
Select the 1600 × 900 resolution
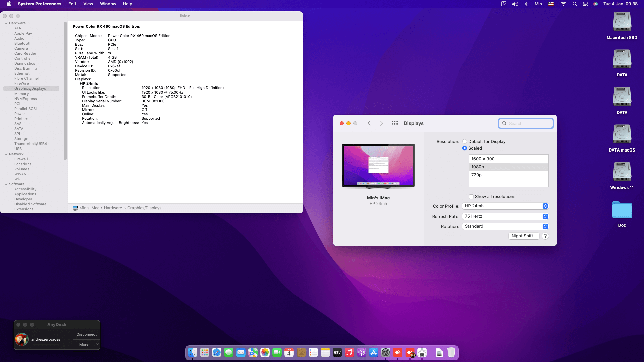(508, 159)
